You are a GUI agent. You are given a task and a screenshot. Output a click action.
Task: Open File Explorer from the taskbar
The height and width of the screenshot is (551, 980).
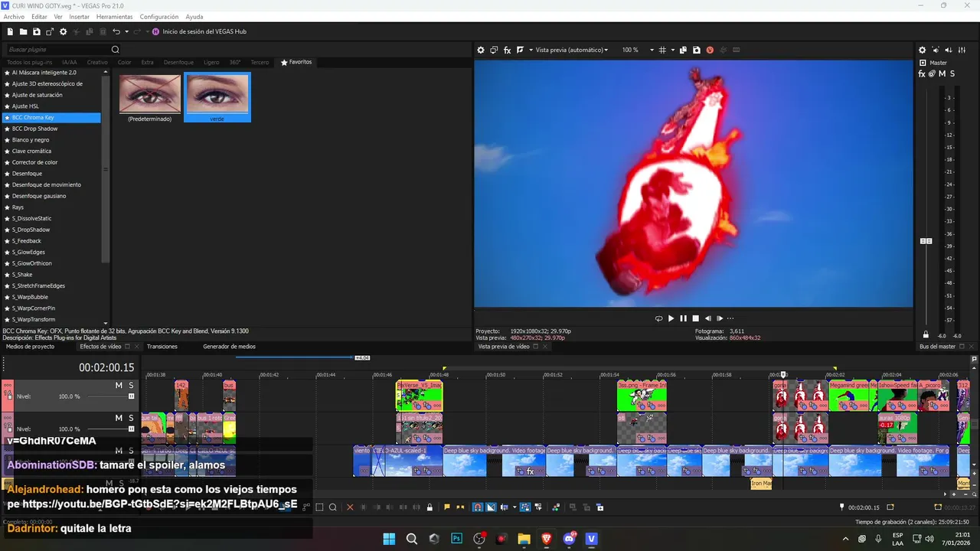[524, 539]
